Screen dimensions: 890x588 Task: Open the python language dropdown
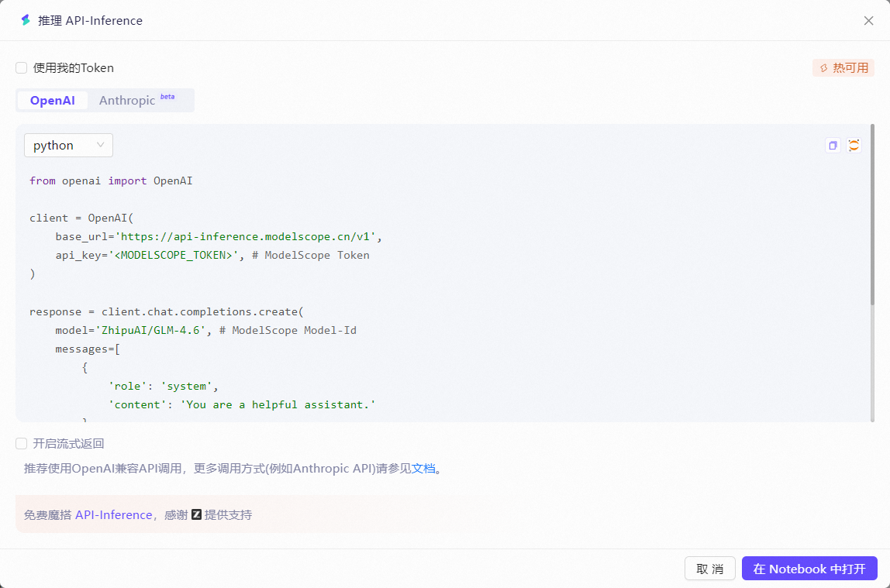(68, 146)
